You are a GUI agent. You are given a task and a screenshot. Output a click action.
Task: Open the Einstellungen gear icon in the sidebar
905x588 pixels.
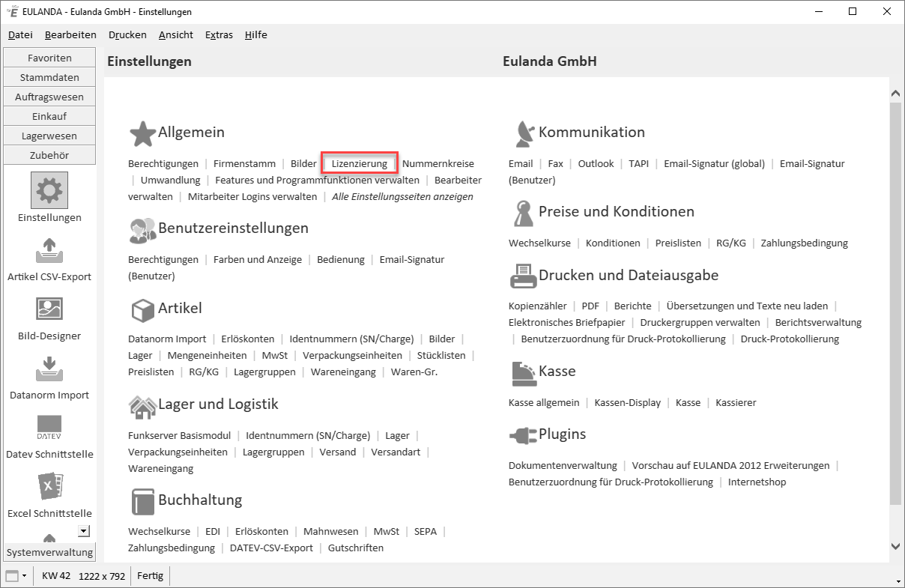click(x=49, y=190)
